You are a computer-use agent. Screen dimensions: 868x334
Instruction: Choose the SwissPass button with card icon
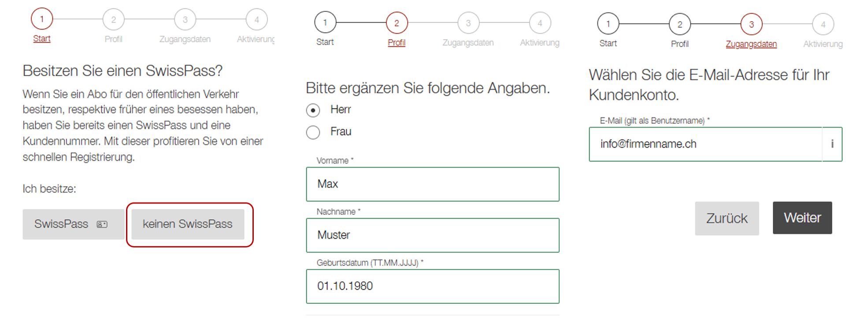(73, 224)
